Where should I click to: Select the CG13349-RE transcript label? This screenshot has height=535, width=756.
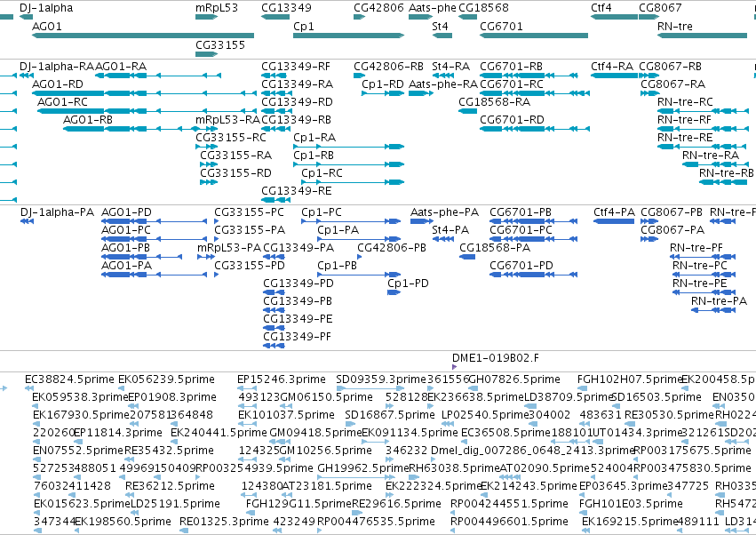coord(297,191)
